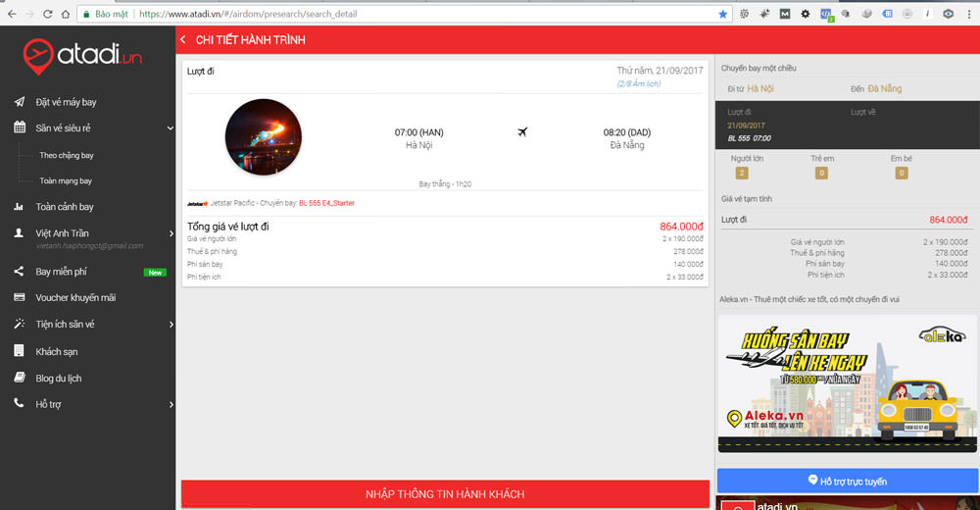This screenshot has height=510, width=980.
Task: Collapse the Săn vé siêu rẻ submenu
Action: tap(170, 128)
